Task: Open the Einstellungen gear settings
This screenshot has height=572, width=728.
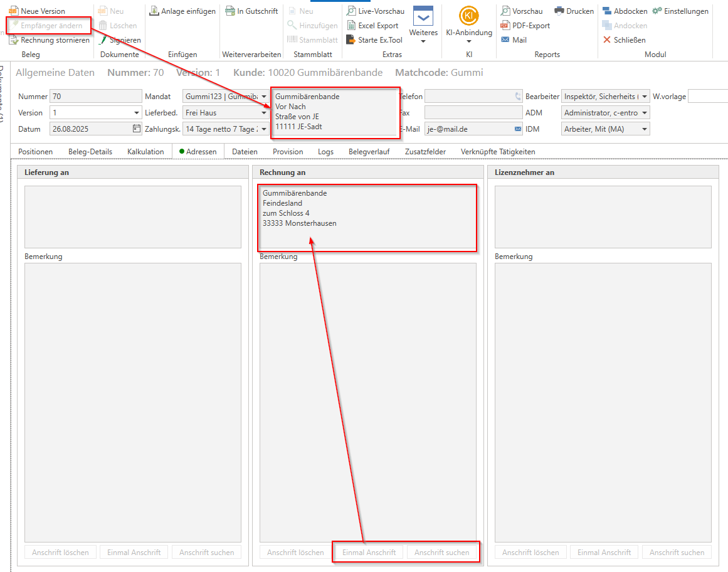Action: [680, 11]
